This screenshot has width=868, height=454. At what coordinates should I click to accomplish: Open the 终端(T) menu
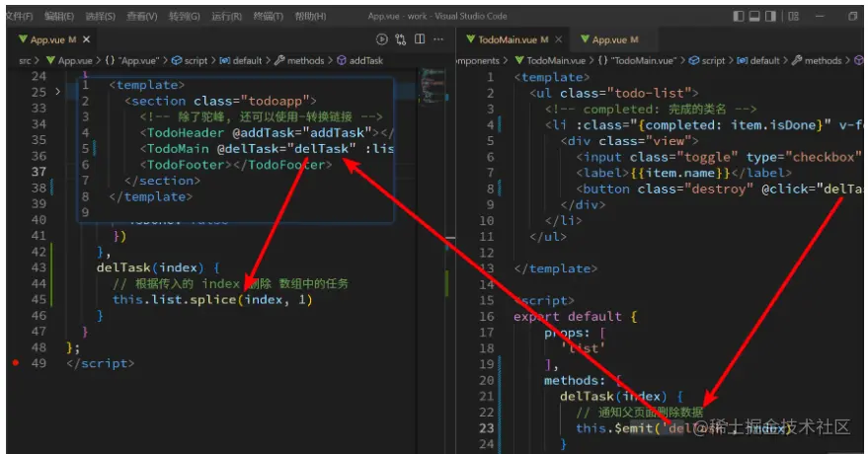click(x=268, y=16)
